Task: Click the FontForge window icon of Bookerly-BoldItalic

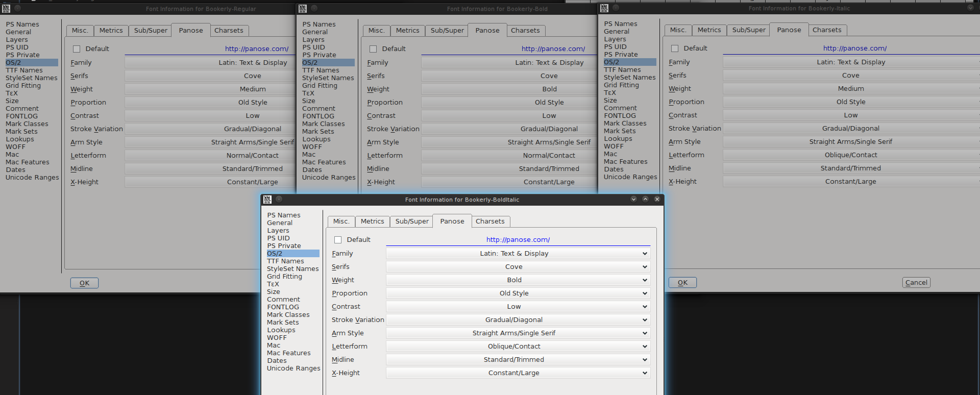Action: point(267,200)
